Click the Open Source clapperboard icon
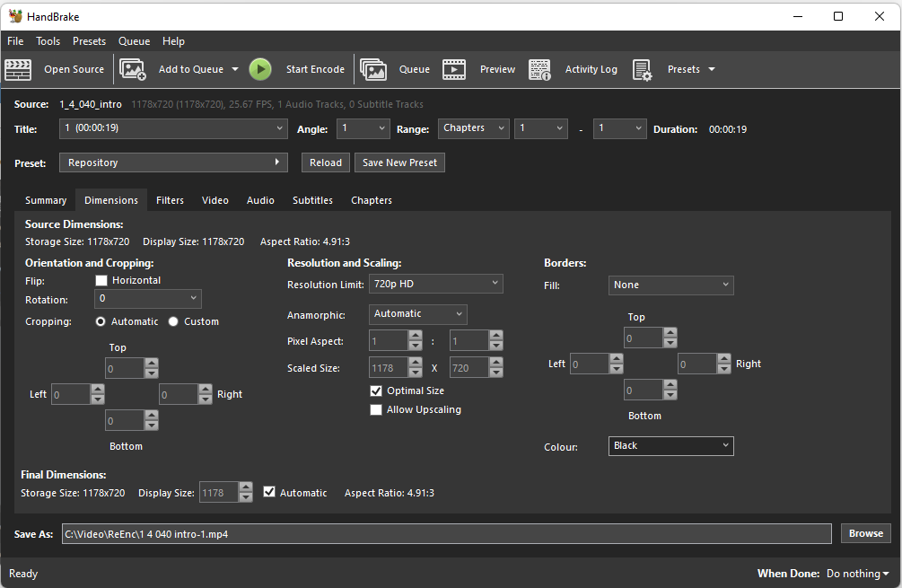 point(18,70)
